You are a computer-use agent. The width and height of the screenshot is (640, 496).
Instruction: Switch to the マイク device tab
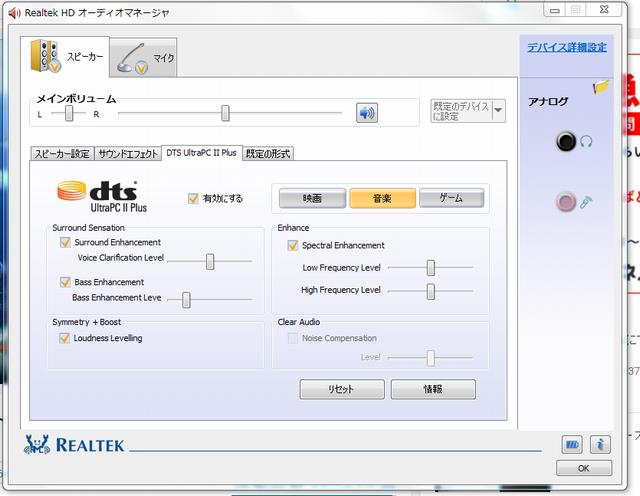tap(143, 58)
